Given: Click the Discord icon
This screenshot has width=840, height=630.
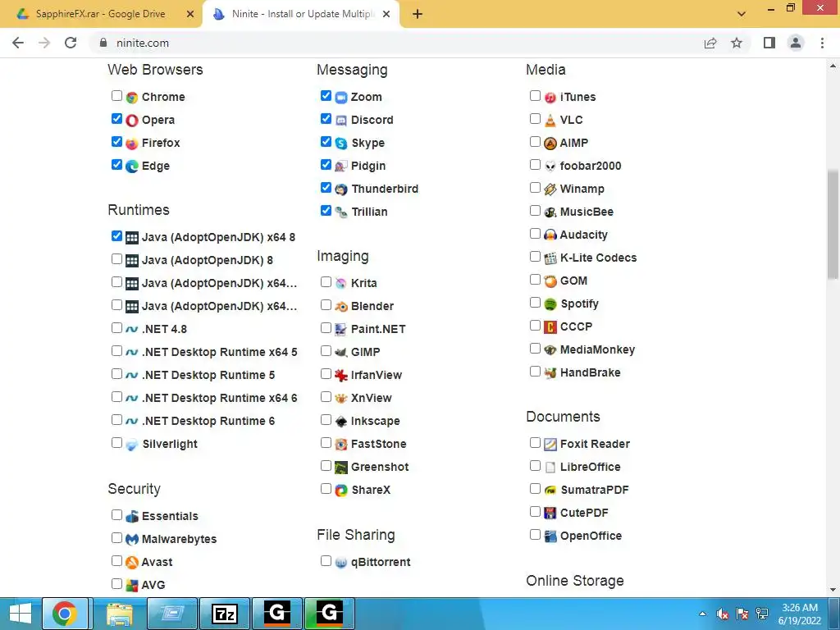Looking at the screenshot, I should [341, 121].
